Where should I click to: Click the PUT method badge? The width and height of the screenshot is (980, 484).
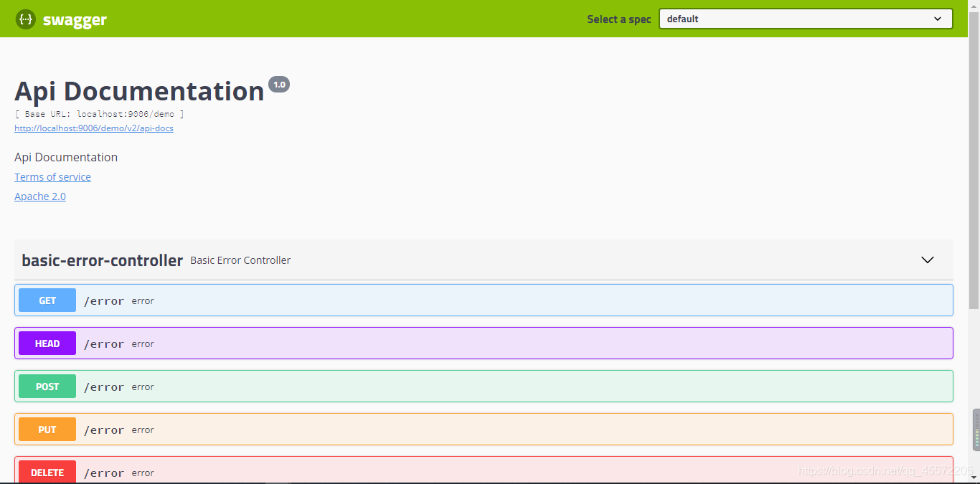[x=47, y=429]
